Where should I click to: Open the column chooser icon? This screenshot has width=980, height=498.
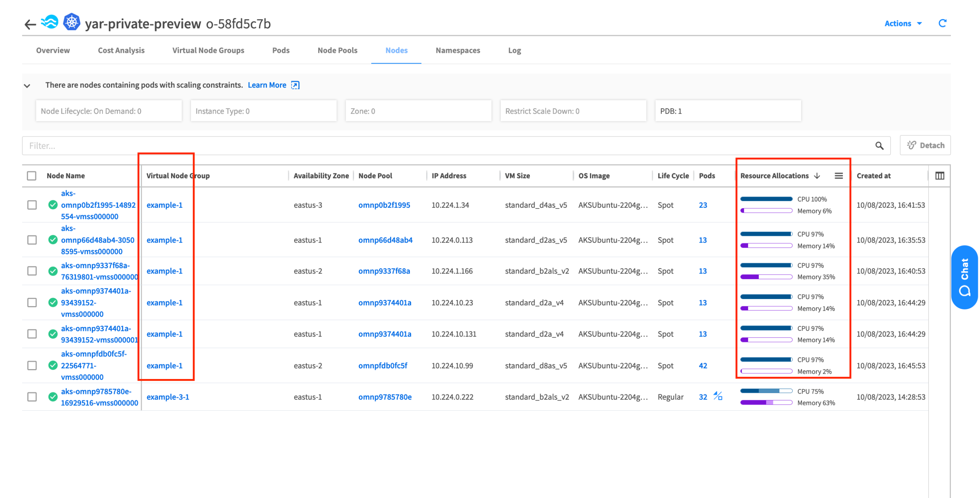pos(939,176)
